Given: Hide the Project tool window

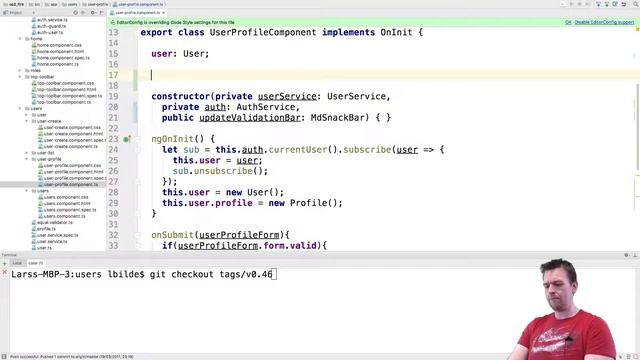Looking at the screenshot, I should 101,13.
